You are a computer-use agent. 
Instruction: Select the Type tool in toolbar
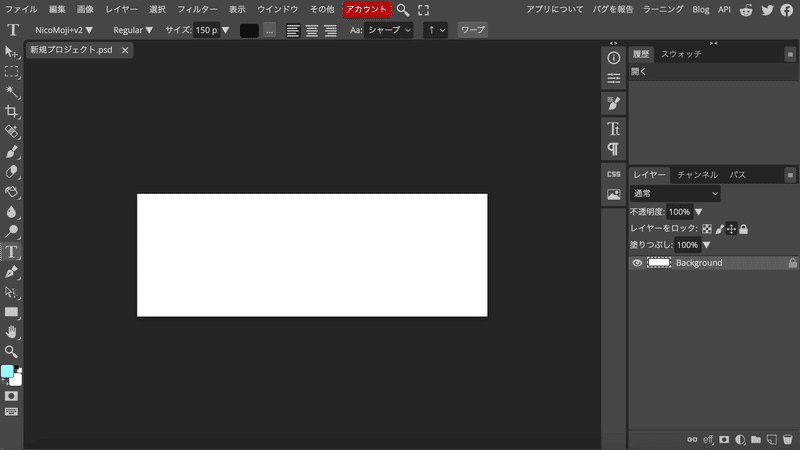click(x=11, y=252)
